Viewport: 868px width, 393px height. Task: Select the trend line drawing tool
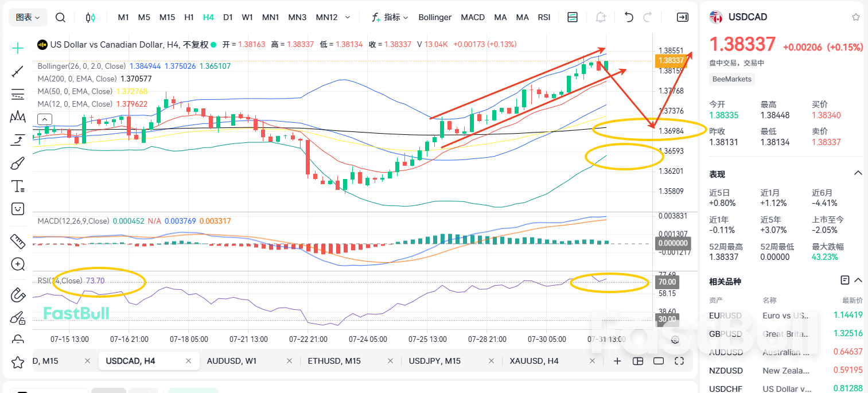coord(17,72)
